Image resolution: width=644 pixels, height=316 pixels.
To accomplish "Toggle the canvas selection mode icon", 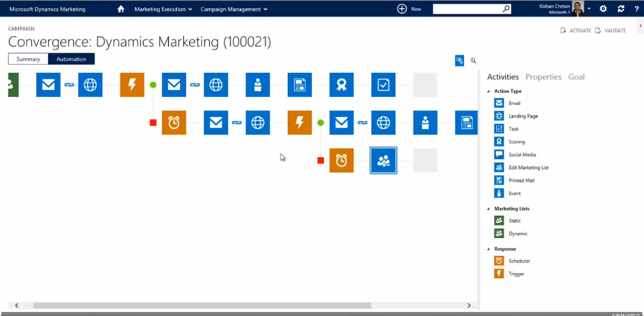I will pos(459,60).
